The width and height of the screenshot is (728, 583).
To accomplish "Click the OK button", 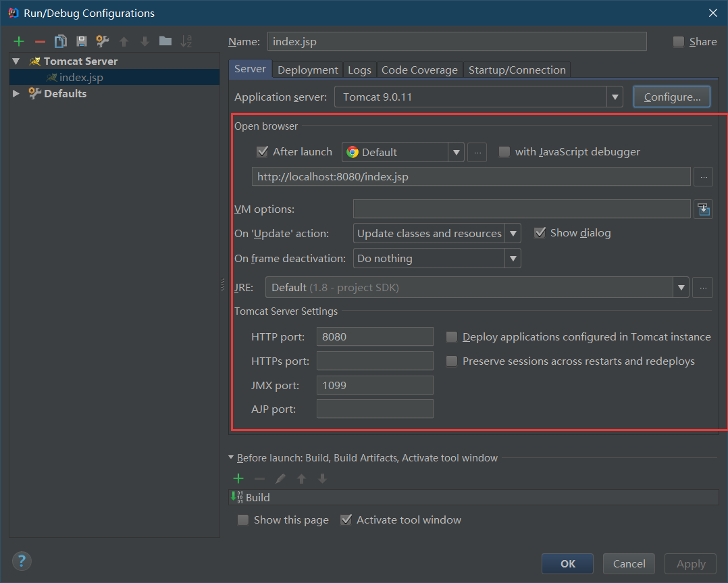I will (567, 563).
